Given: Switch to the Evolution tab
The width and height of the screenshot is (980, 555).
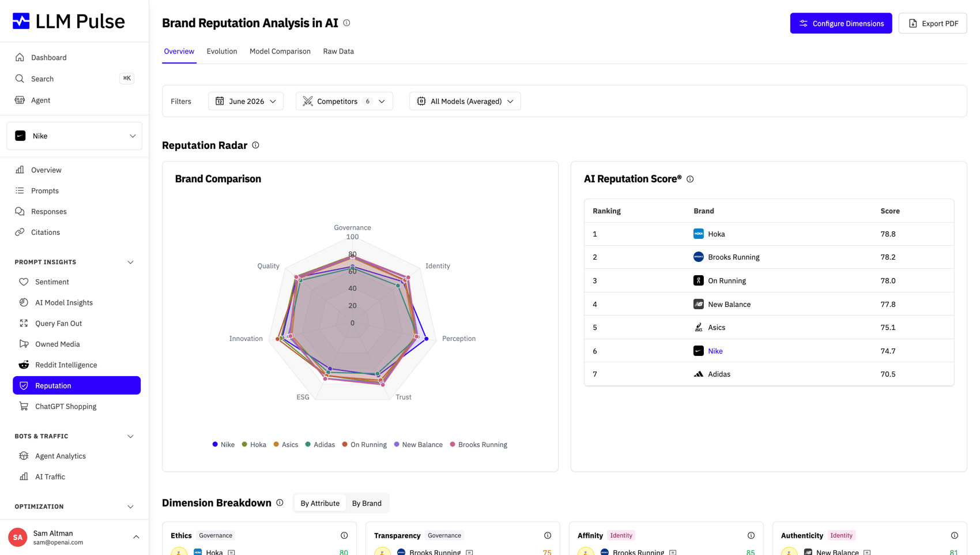Looking at the screenshot, I should 222,51.
